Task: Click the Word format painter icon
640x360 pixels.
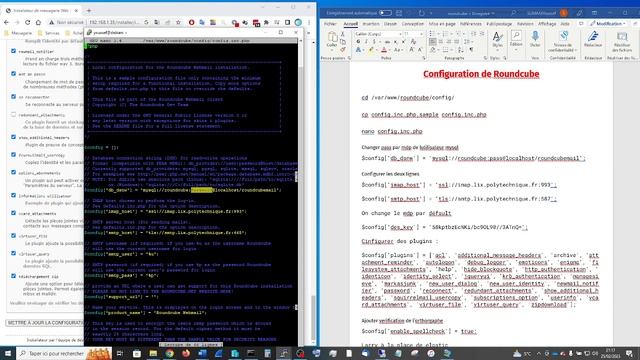Action: click(x=342, y=49)
